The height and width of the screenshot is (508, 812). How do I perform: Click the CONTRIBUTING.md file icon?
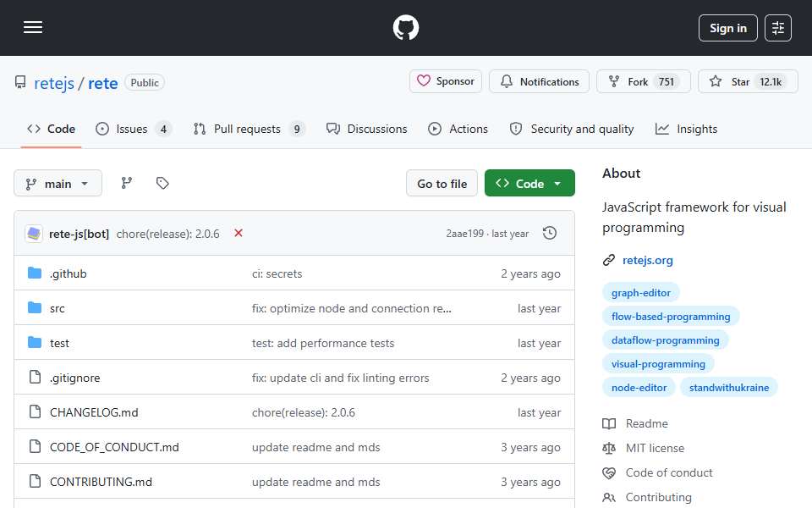click(x=35, y=482)
